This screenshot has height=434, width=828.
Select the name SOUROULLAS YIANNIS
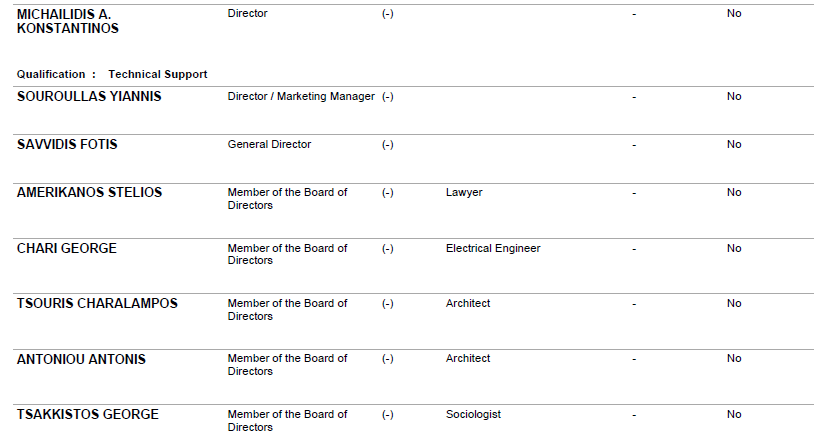89,96
